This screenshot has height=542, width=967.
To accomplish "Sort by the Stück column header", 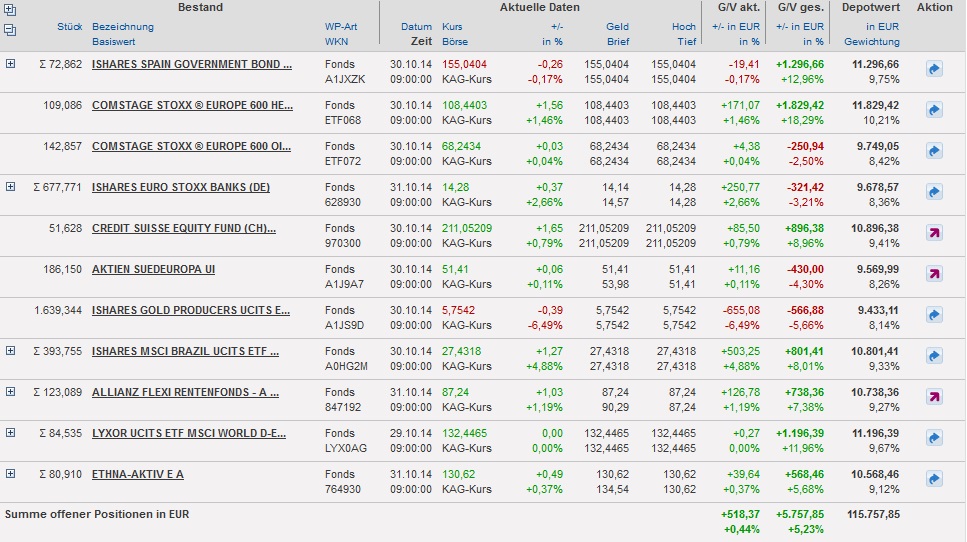I will coord(72,27).
